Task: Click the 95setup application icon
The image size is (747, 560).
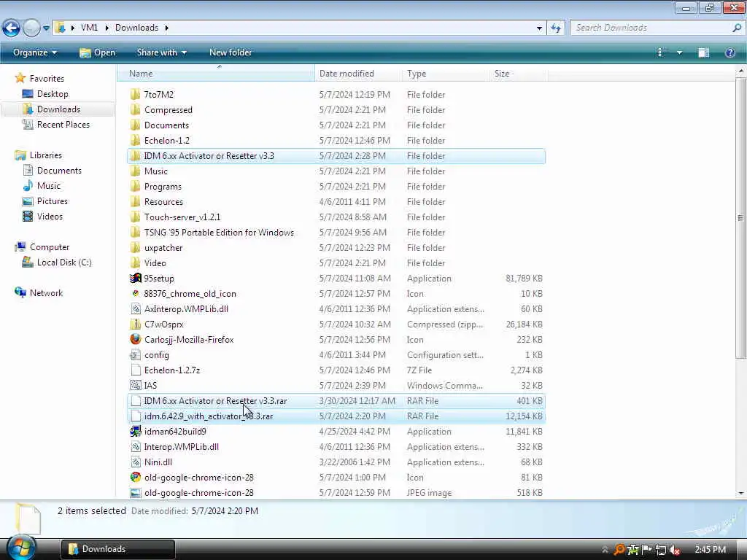Action: [135, 278]
